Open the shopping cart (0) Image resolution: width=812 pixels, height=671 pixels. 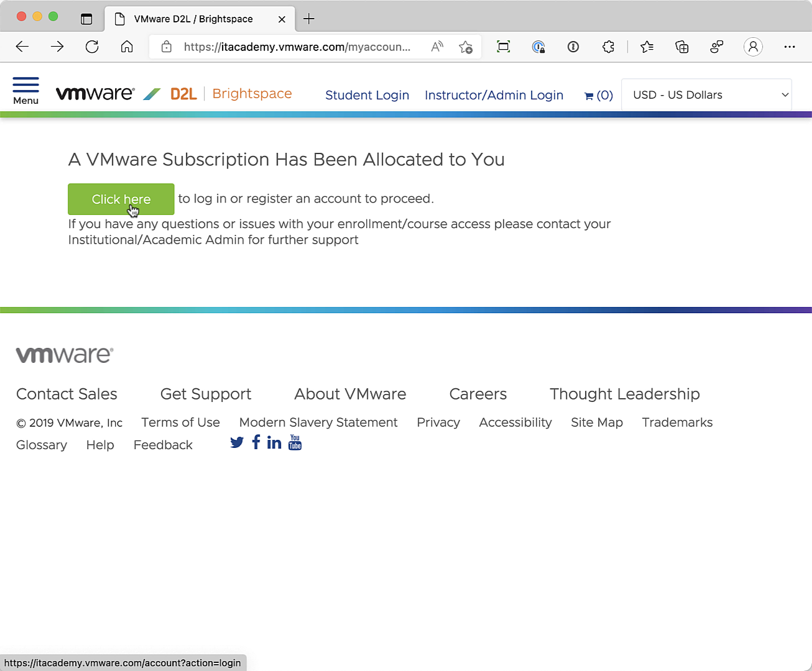pos(598,95)
